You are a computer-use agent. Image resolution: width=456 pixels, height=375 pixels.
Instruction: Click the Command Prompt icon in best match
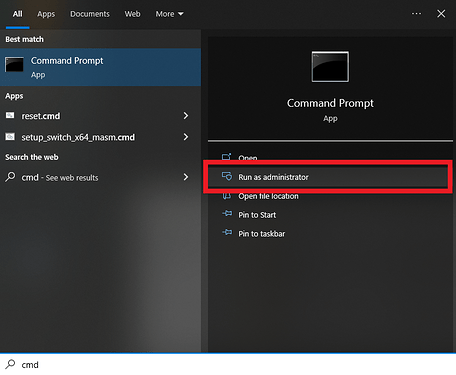tap(14, 64)
